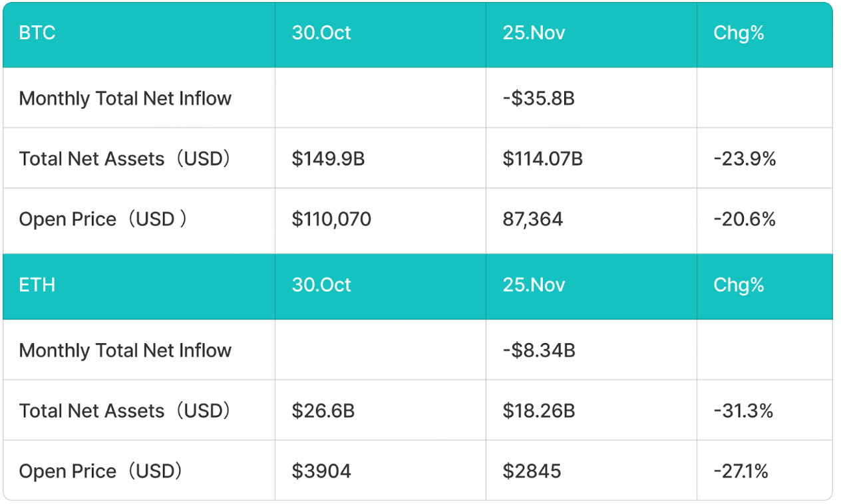Click the 87,364 open price cell
The width and height of the screenshot is (841, 504).
point(533,219)
